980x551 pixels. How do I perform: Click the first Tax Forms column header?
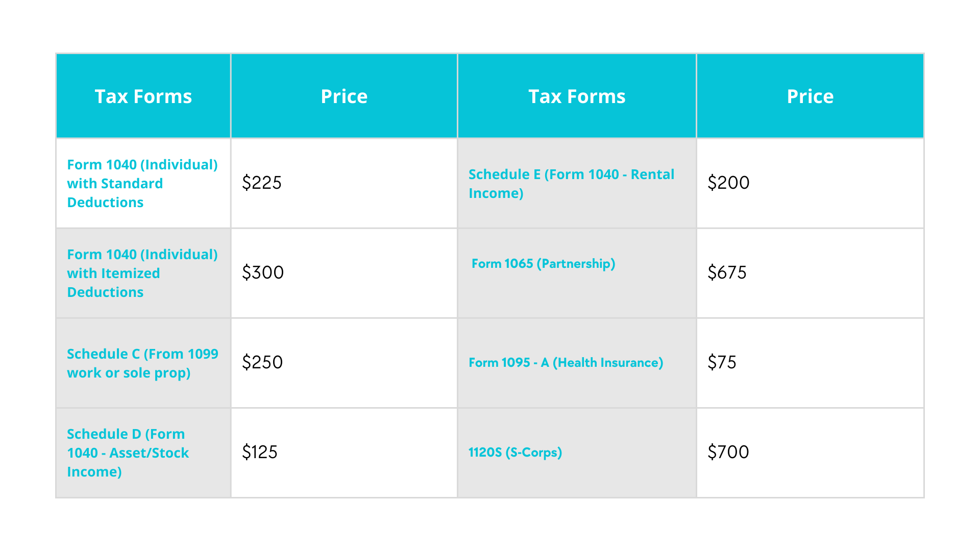point(143,96)
